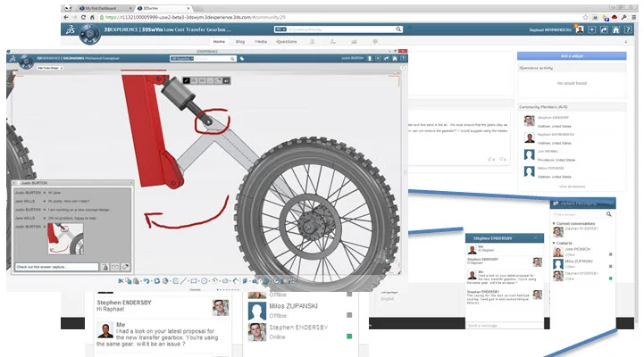This screenshot has height=357, width=644.
Task: Click the plus icon in top header
Action: coord(593,29)
